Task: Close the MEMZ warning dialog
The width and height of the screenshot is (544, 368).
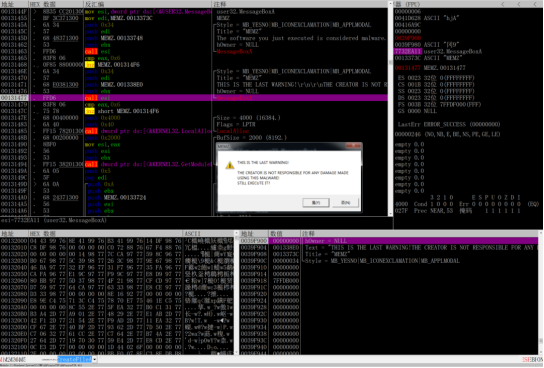Action: pos(354,146)
